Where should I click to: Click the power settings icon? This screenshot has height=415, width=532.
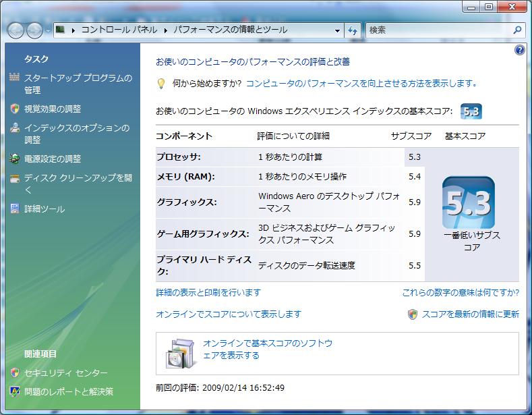pos(15,159)
